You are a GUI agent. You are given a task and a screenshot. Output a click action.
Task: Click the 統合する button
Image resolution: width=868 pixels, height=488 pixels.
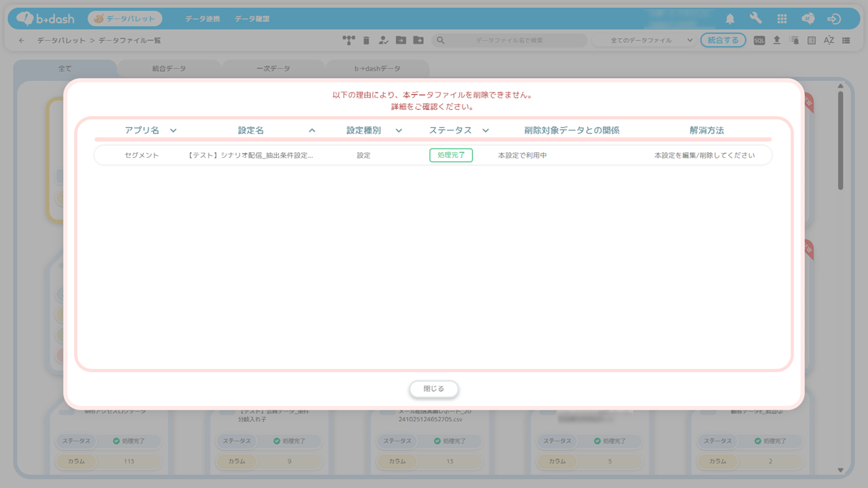click(x=722, y=41)
